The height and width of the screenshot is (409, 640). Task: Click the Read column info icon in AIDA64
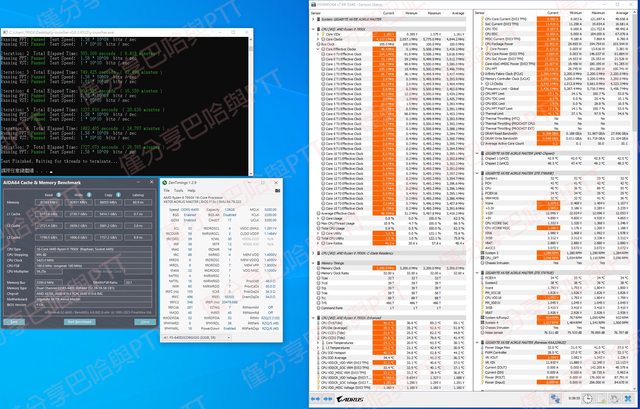58,195
